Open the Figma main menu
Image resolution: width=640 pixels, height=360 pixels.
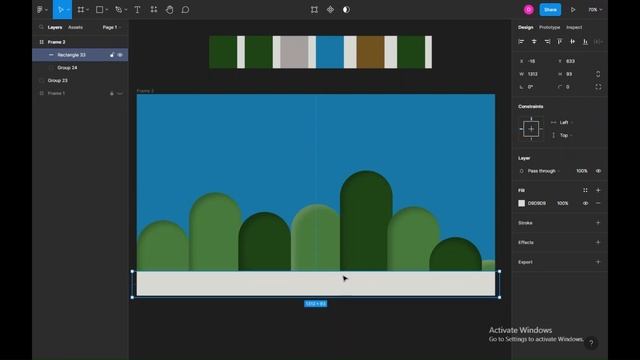click(40, 9)
